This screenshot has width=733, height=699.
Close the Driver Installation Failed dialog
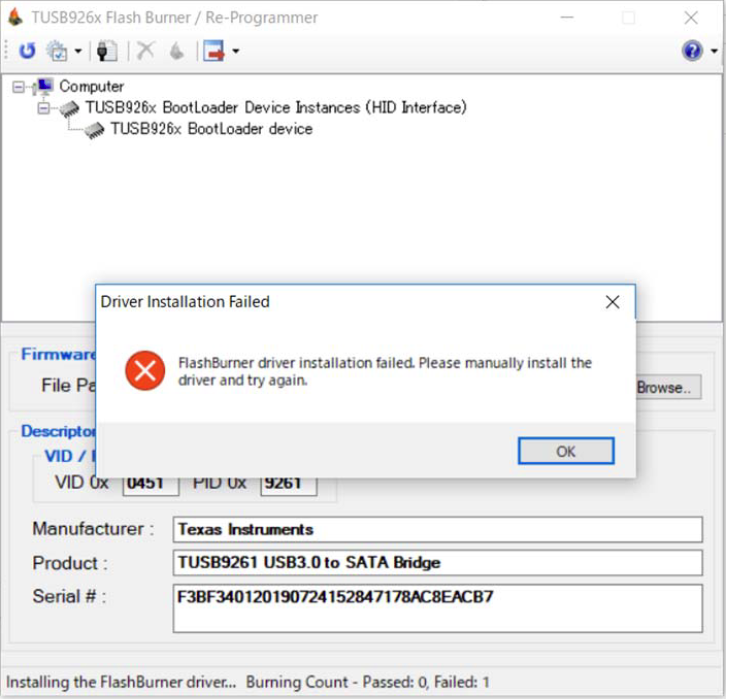coord(612,302)
